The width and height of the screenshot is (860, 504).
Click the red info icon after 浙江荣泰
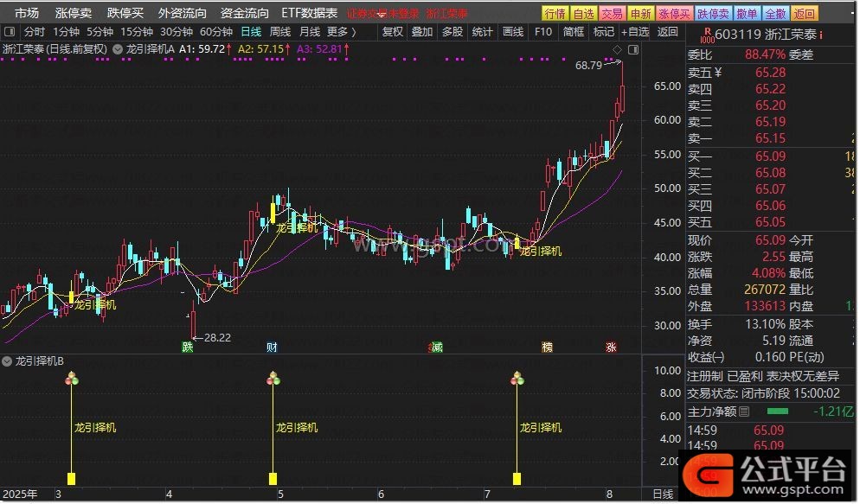pos(820,35)
